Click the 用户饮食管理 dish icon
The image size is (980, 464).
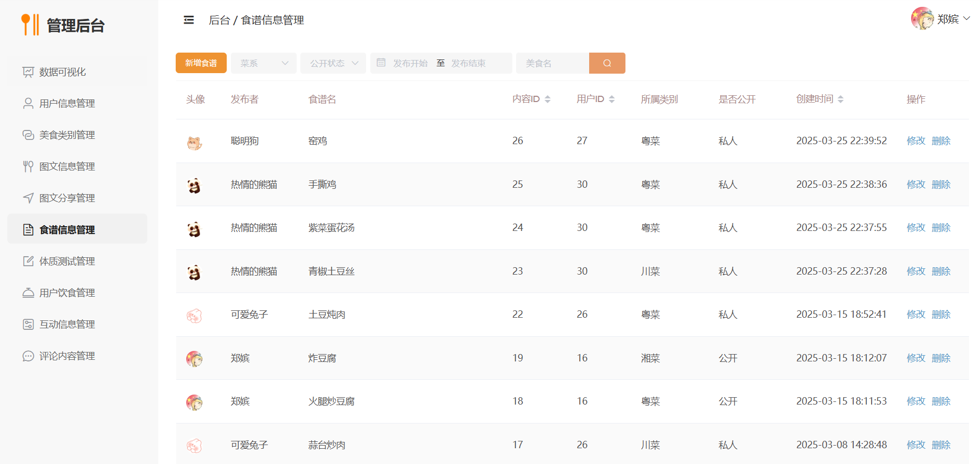[28, 293]
